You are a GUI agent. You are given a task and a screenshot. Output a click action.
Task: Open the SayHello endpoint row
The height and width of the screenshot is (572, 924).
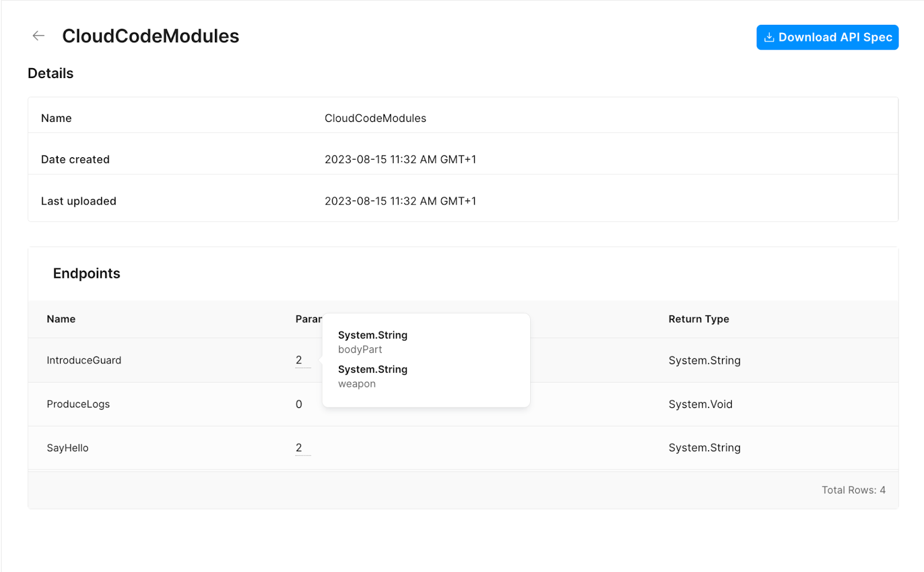[x=68, y=448]
